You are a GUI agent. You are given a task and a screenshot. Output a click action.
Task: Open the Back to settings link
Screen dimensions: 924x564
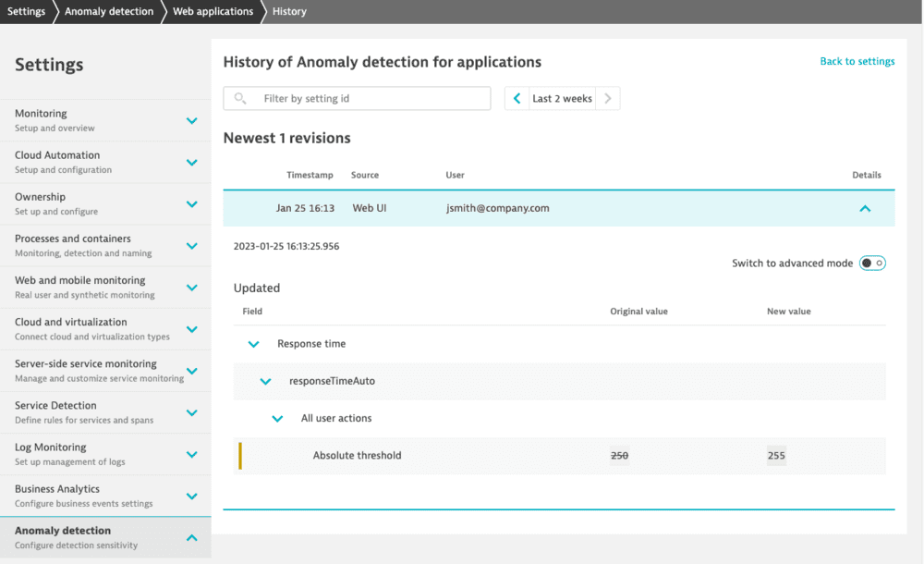[x=857, y=61]
